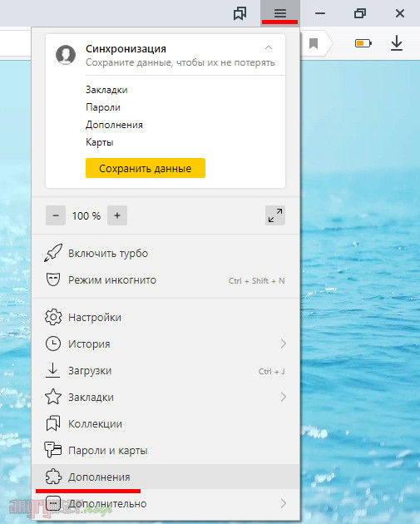Expand the История submenu arrow
Viewport: 420px width, 524px height.
click(x=284, y=344)
